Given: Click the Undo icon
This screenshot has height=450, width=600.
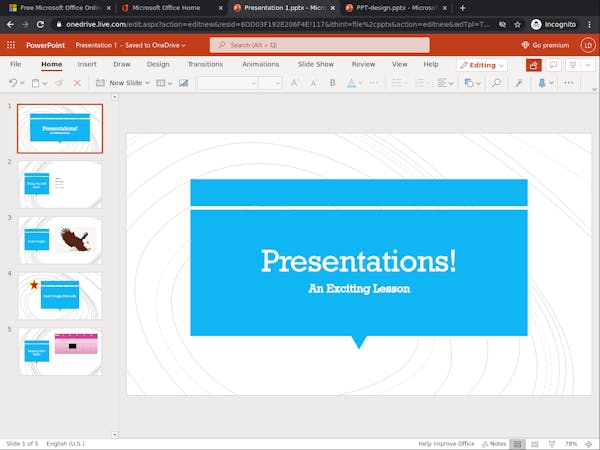Looking at the screenshot, I should (x=13, y=83).
